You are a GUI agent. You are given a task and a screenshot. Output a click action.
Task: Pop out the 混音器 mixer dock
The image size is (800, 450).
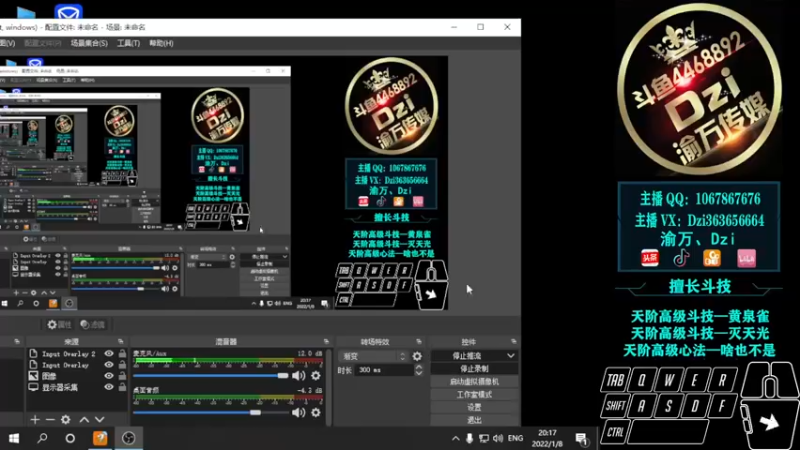[327, 341]
